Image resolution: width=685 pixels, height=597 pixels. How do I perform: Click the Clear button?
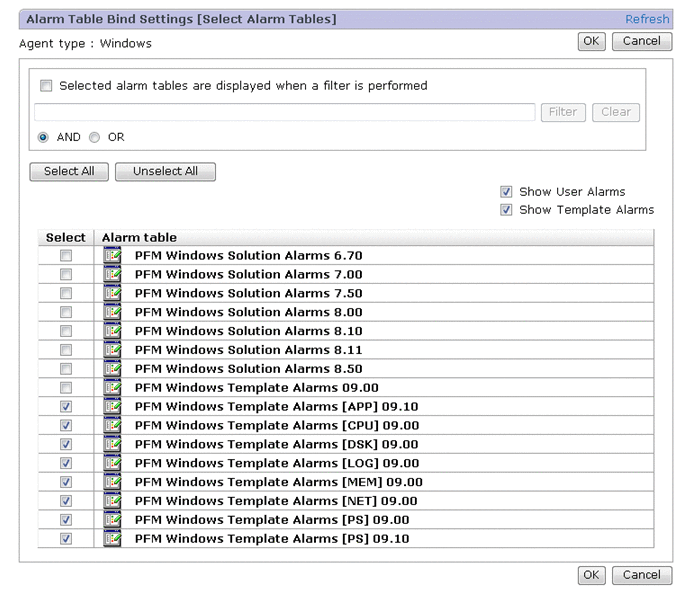pos(616,112)
